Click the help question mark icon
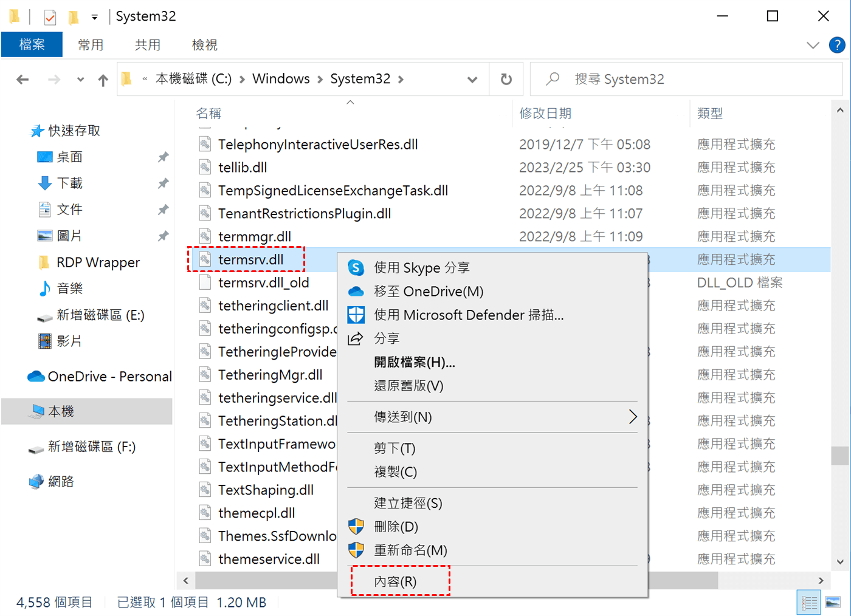Viewport: 851px width, 616px height. [x=837, y=45]
